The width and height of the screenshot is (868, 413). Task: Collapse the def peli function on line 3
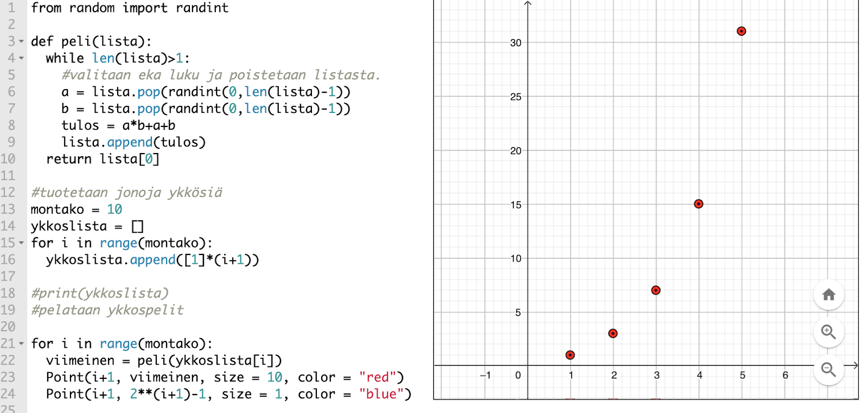pyautogui.click(x=22, y=42)
